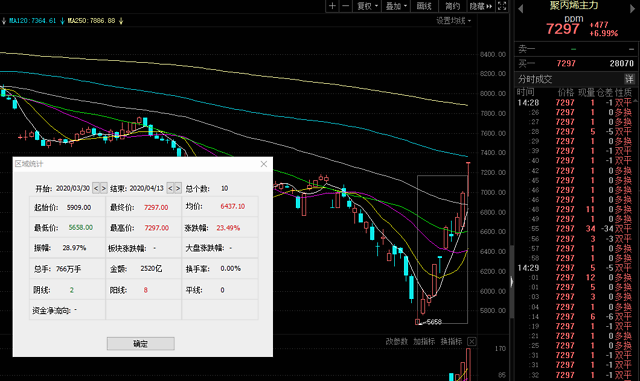
Task: Step end date 2020/04/13 backward
Action: (170, 188)
